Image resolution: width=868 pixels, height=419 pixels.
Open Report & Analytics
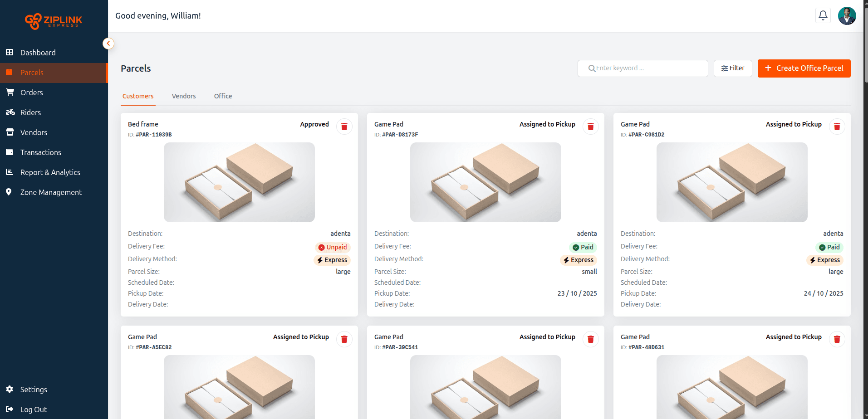point(54,172)
